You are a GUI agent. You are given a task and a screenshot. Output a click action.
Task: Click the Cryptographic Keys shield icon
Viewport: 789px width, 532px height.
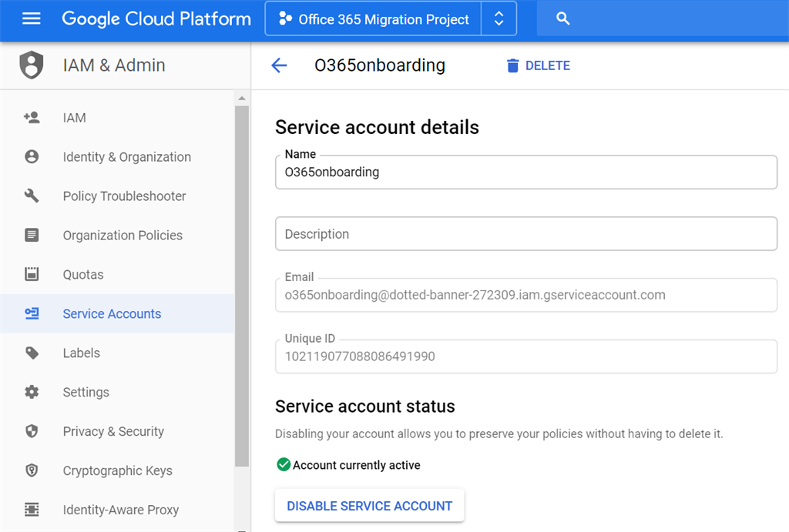32,470
